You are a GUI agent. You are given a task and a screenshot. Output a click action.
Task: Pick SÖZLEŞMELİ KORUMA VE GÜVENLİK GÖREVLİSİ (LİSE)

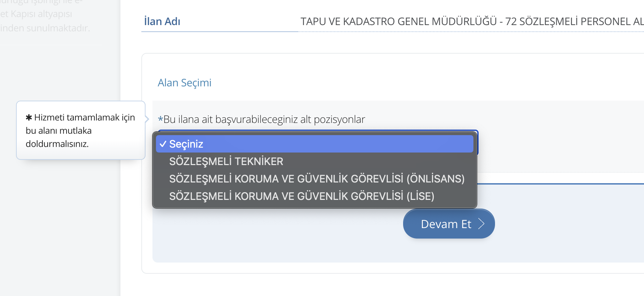[315, 196]
